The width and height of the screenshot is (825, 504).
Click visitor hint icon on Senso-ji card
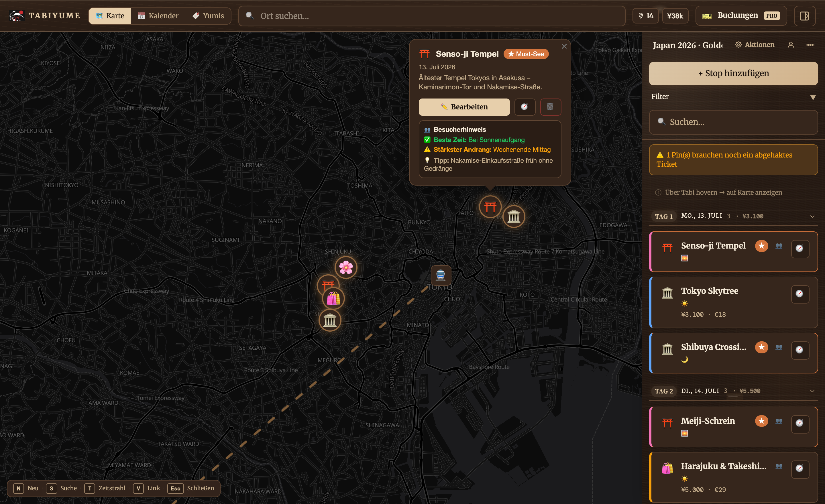(x=779, y=246)
